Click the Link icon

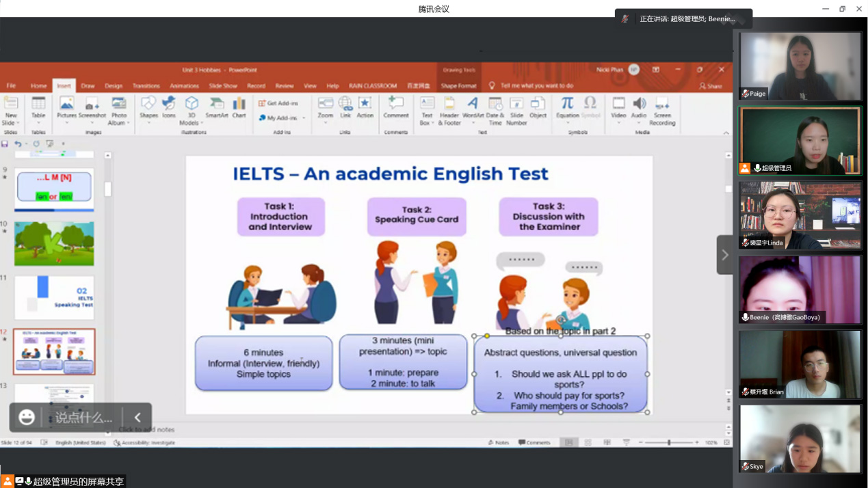(345, 108)
